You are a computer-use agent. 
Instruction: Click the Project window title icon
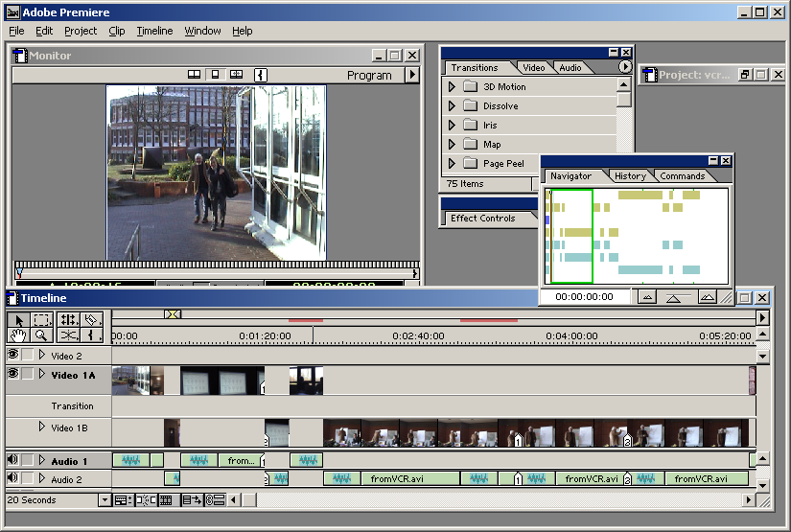point(650,75)
